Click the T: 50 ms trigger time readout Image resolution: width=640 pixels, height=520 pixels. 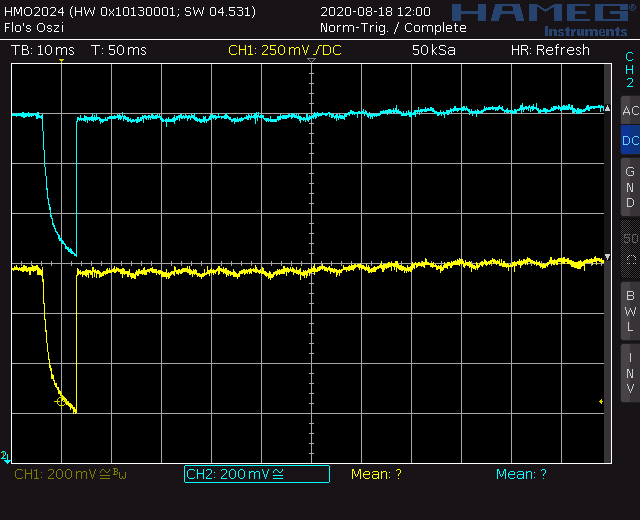[x=119, y=50]
